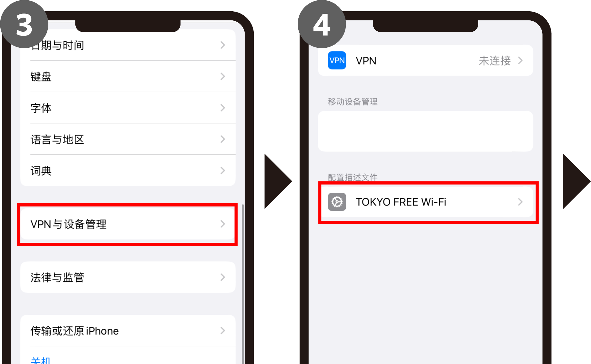This screenshot has height=364, width=591.
Task: Click the step 3 number badge
Action: click(x=24, y=24)
